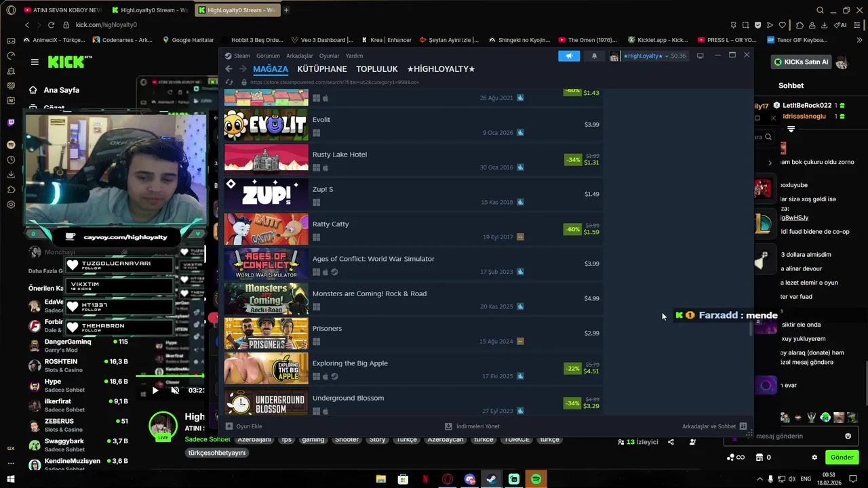Viewport: 868px width, 488px height.
Task: Click the kick.com/highloyalty0 address bar
Action: 106,25
